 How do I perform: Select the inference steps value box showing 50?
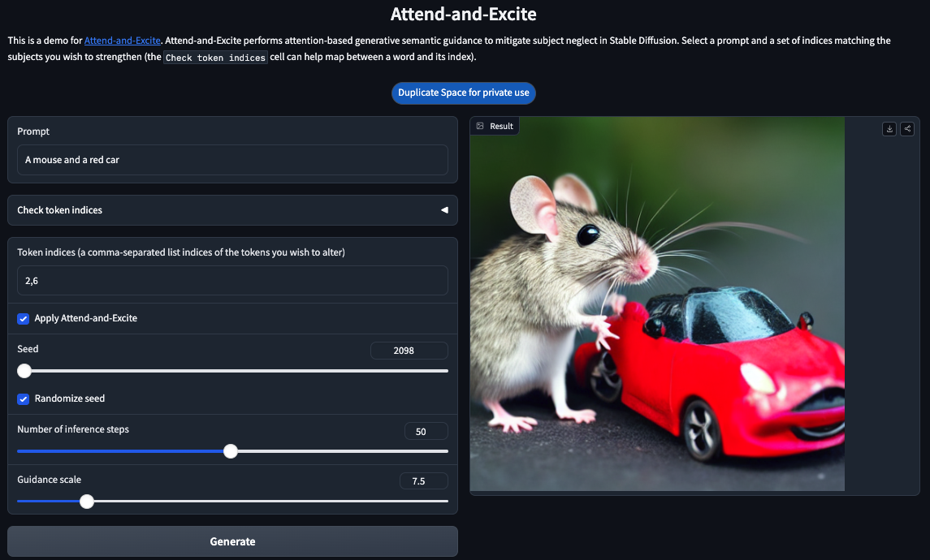(x=426, y=432)
